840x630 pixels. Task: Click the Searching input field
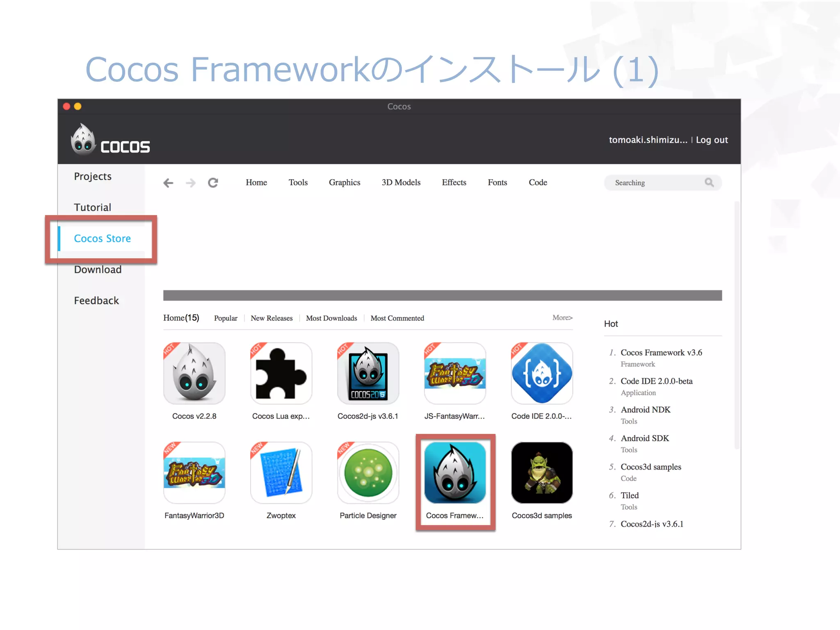click(x=663, y=183)
